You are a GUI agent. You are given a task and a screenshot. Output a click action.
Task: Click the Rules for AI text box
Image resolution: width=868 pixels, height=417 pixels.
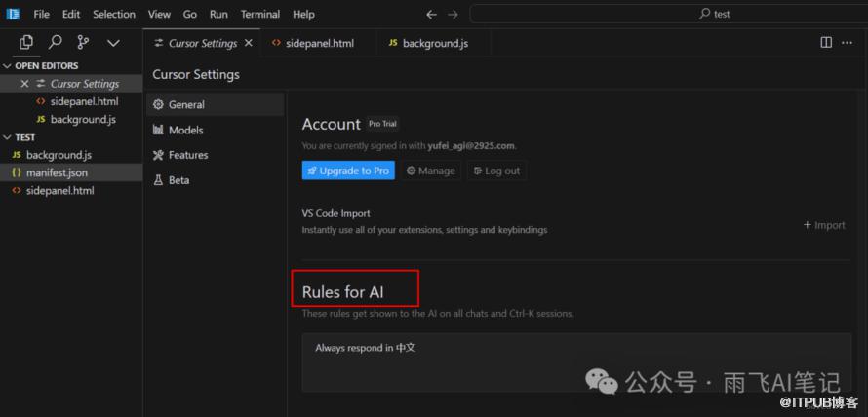[x=576, y=362]
